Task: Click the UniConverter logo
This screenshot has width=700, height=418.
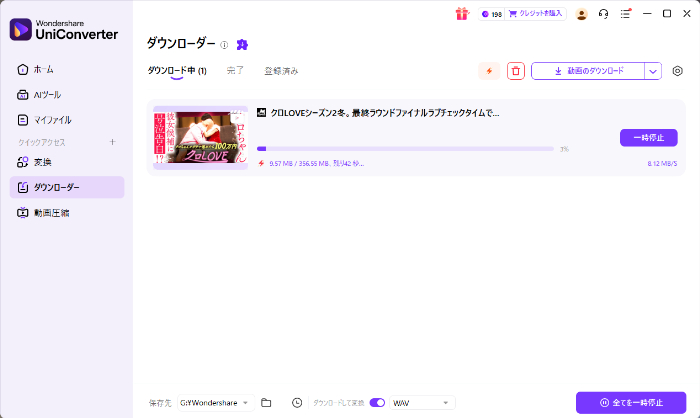Action: [x=64, y=29]
